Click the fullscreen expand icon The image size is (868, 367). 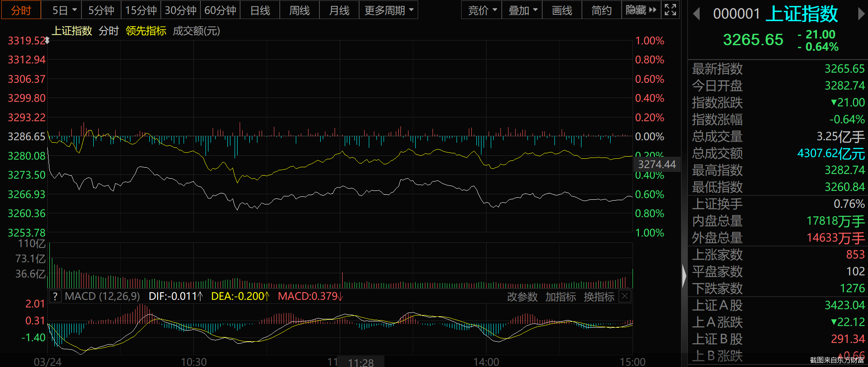point(670,10)
